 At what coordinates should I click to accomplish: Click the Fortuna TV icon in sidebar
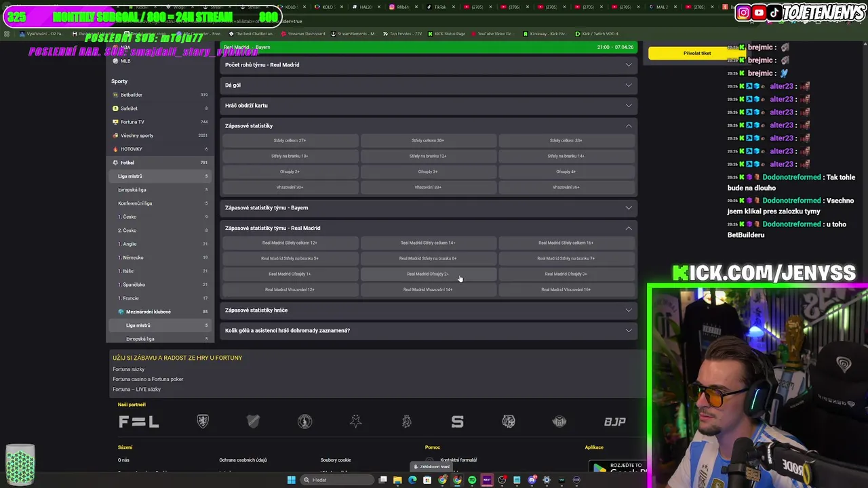point(115,122)
